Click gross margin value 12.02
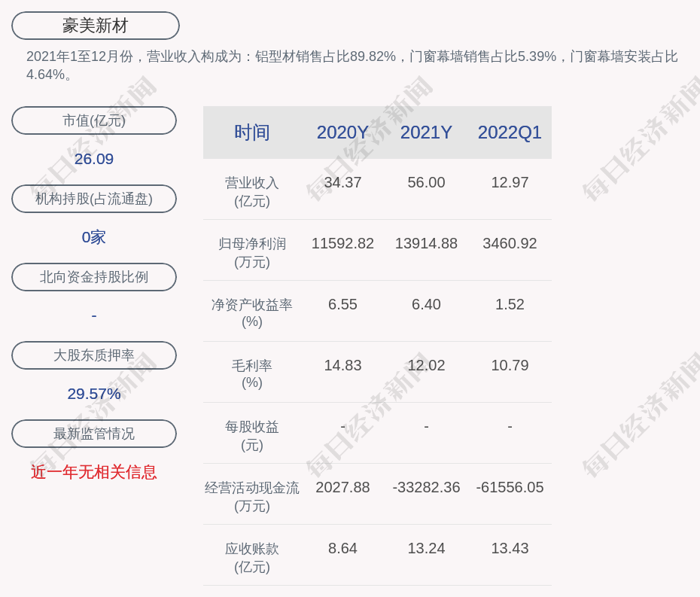700x597 pixels. pyautogui.click(x=426, y=365)
